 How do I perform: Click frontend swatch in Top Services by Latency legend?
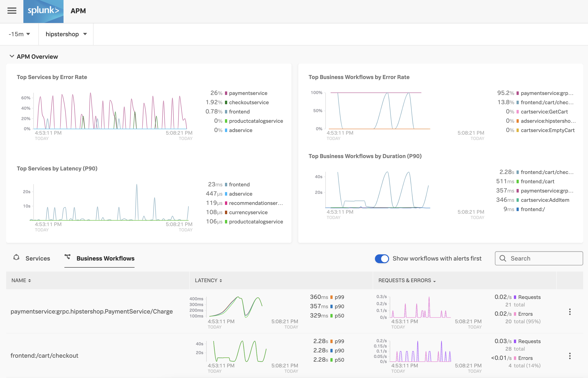click(x=226, y=185)
